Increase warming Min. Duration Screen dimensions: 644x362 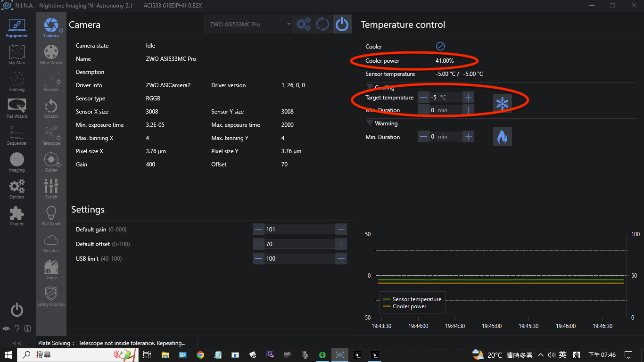click(x=468, y=137)
